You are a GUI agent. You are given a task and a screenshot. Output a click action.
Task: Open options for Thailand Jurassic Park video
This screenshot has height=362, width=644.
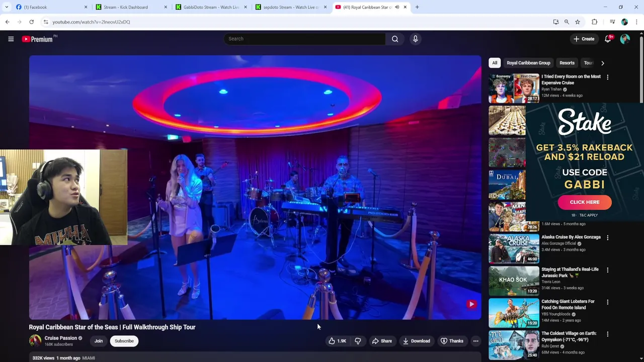(x=607, y=270)
